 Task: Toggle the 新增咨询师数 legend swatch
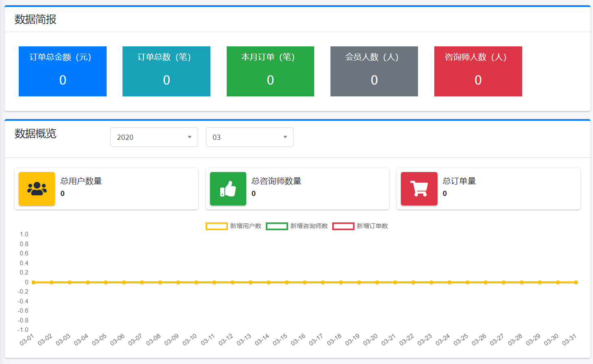coord(277,226)
